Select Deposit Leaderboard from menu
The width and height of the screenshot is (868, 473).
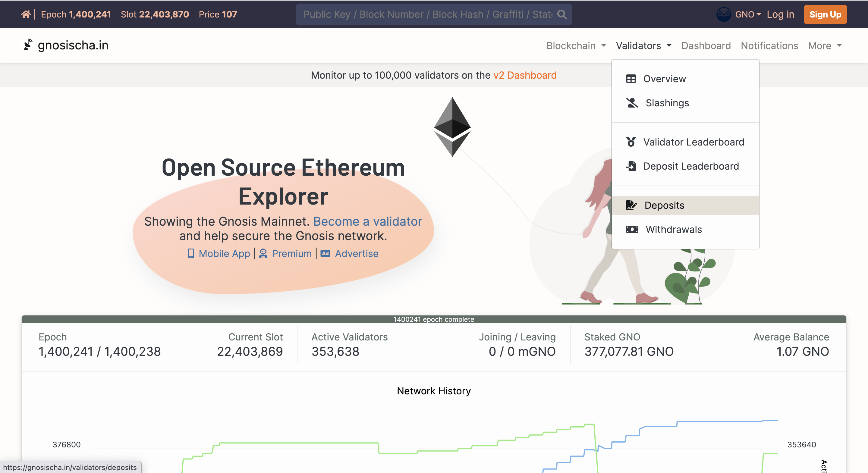pos(691,166)
